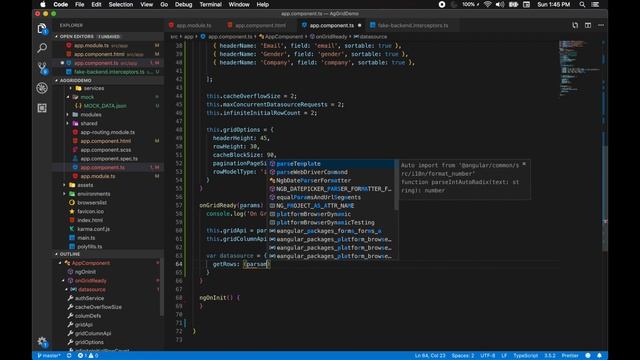Screen dimensions: 640x360
Task: Close unsaved app.component.ts tab dot
Action: 360,25
